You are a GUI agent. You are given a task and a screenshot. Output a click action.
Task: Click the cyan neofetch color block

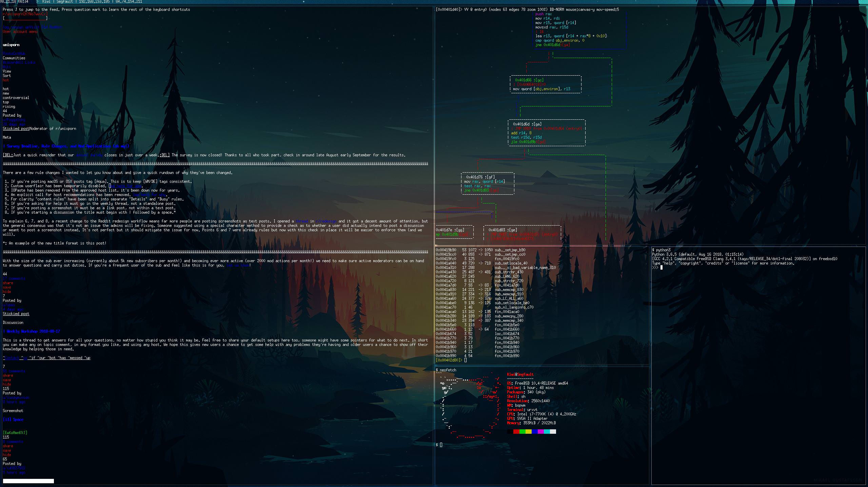point(547,432)
